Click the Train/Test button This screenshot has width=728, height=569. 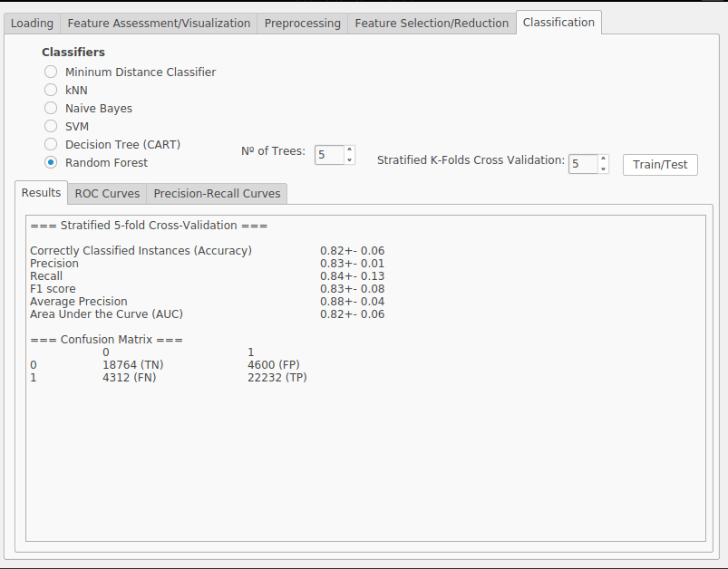(x=660, y=165)
